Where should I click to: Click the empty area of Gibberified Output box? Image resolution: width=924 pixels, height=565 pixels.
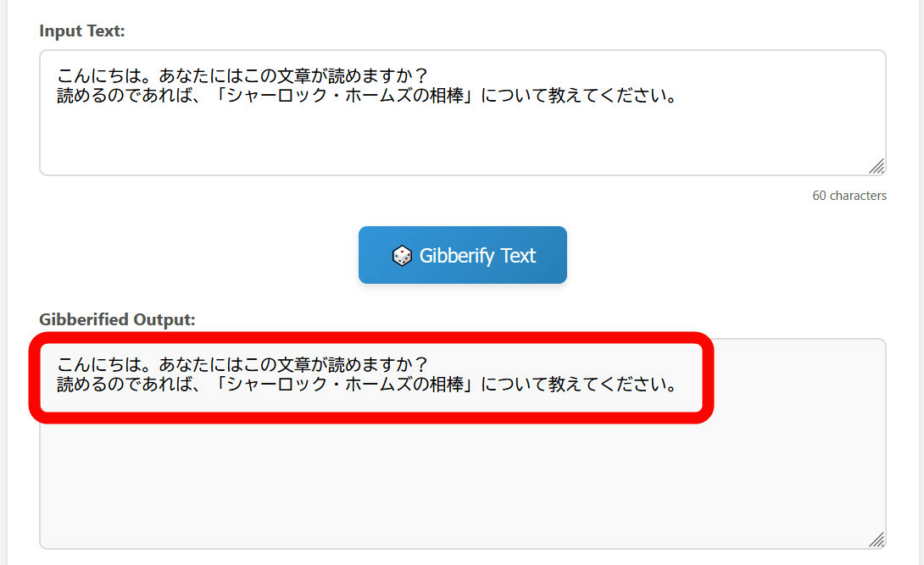[x=458, y=483]
